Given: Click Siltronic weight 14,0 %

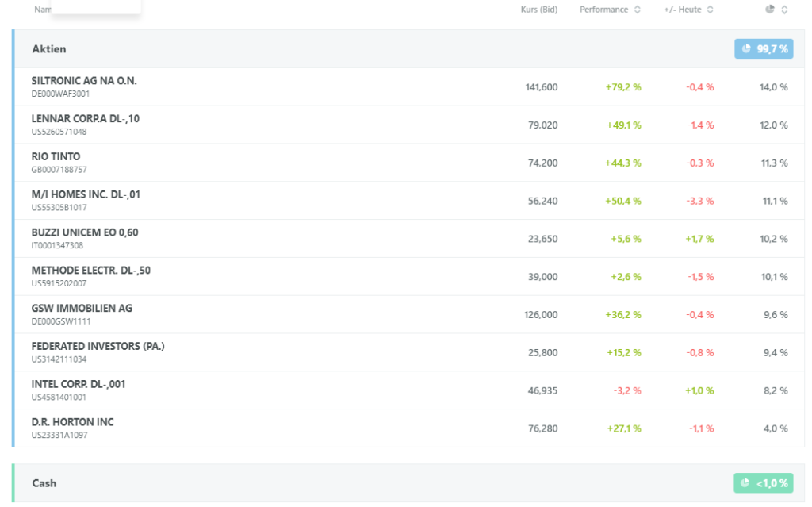Looking at the screenshot, I should (774, 87).
